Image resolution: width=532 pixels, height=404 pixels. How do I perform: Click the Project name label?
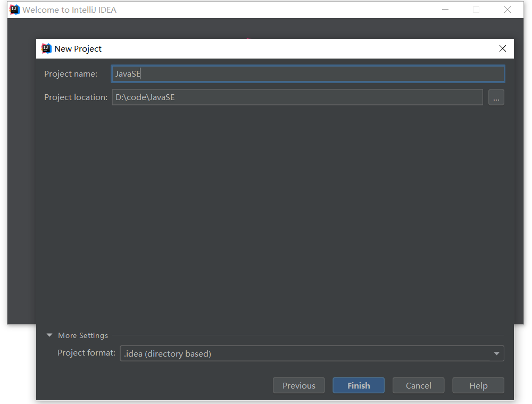[71, 73]
